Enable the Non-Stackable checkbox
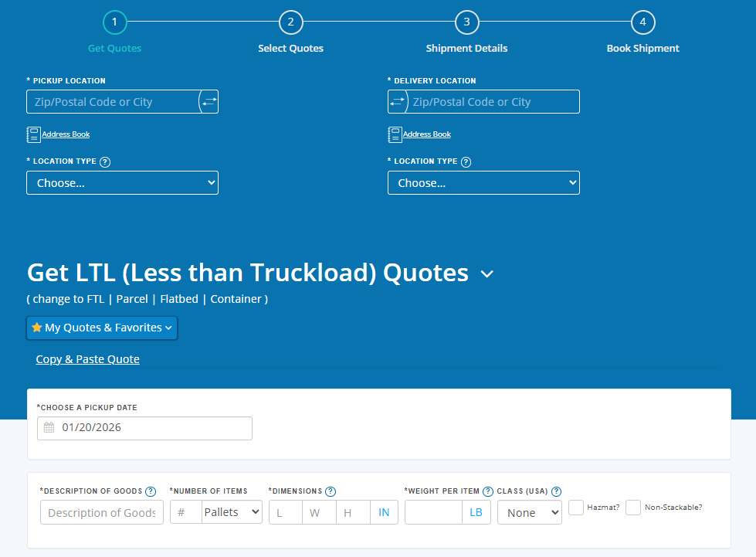The height and width of the screenshot is (557, 756). coord(633,507)
